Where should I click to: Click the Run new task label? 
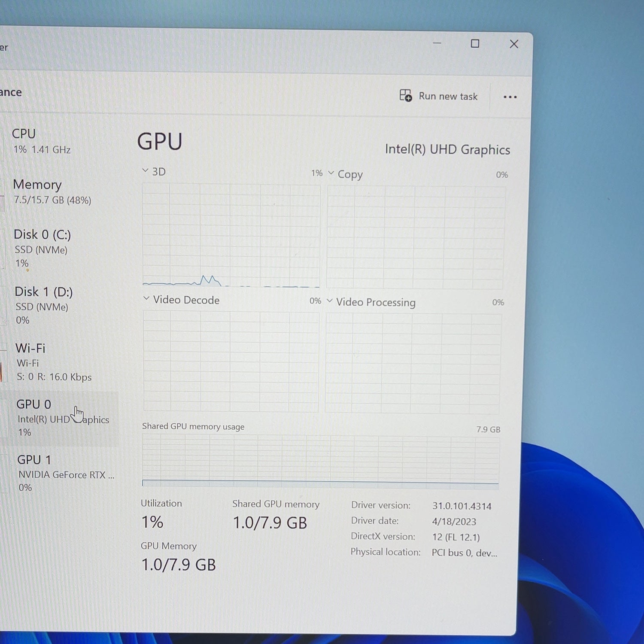click(448, 96)
